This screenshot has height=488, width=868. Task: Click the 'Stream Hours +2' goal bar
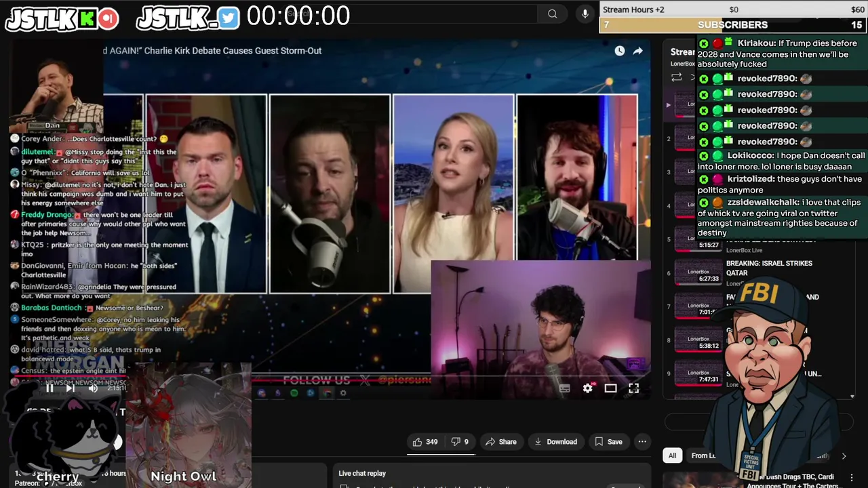tap(733, 9)
